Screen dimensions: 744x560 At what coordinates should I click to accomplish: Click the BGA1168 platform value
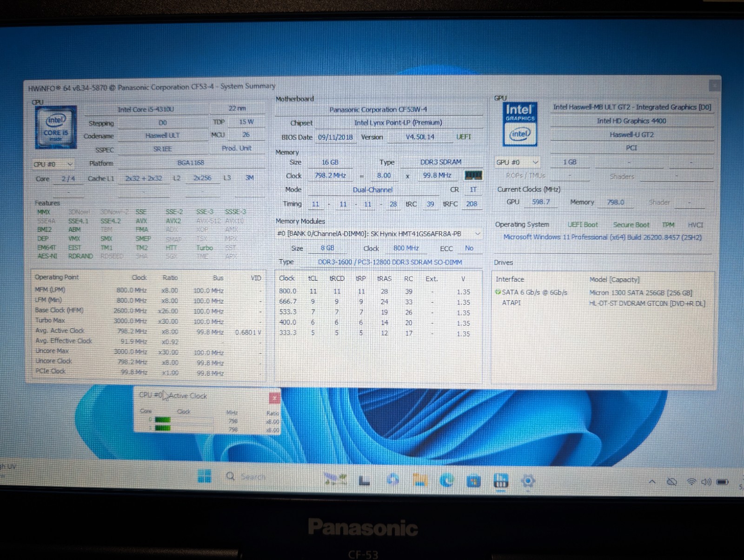tap(191, 163)
